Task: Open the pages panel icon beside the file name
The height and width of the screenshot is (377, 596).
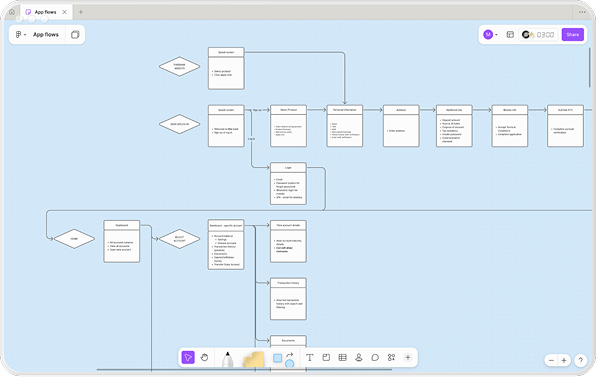Action: point(75,35)
